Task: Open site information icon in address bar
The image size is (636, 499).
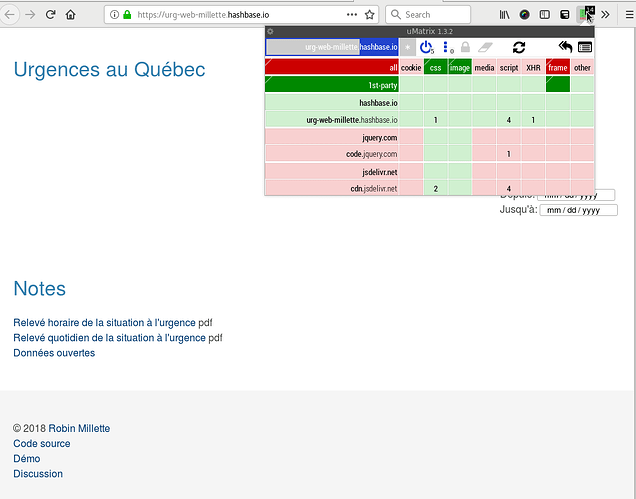Action: coord(115,15)
